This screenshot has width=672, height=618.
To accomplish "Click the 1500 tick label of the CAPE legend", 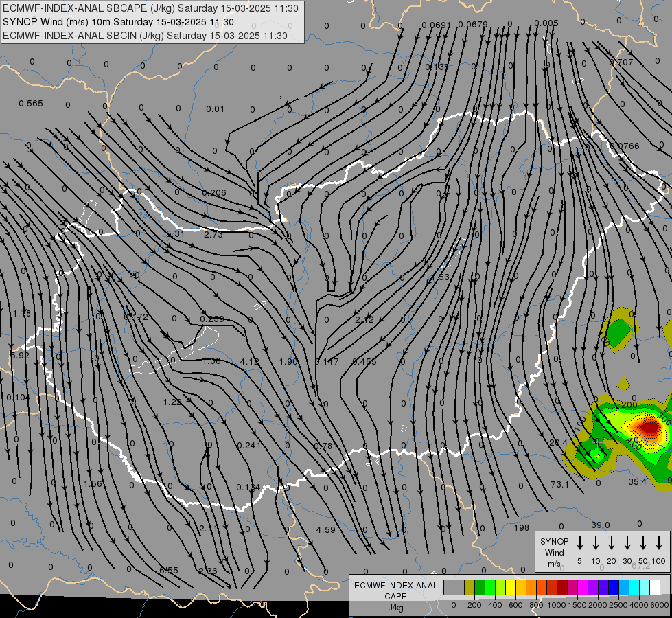I will tap(577, 605).
